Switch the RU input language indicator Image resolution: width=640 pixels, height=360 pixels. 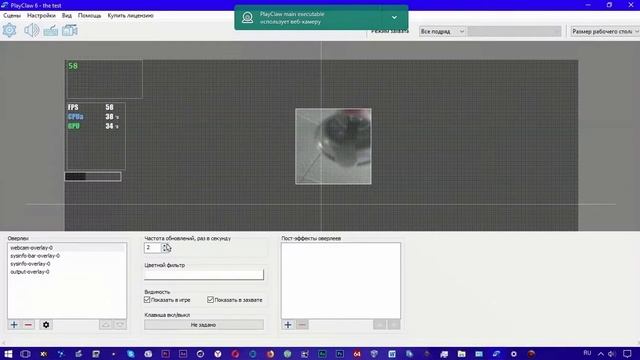[587, 353]
